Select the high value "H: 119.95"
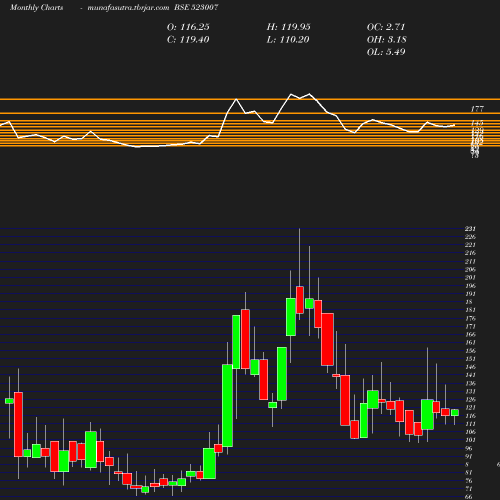Viewport: 500px width, 500px height. pyautogui.click(x=288, y=27)
